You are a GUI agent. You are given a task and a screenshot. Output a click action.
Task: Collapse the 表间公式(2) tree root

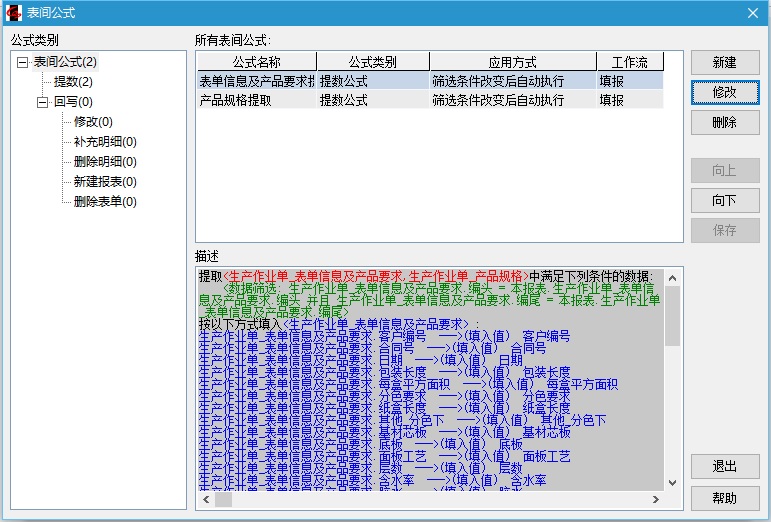pyautogui.click(x=22, y=62)
